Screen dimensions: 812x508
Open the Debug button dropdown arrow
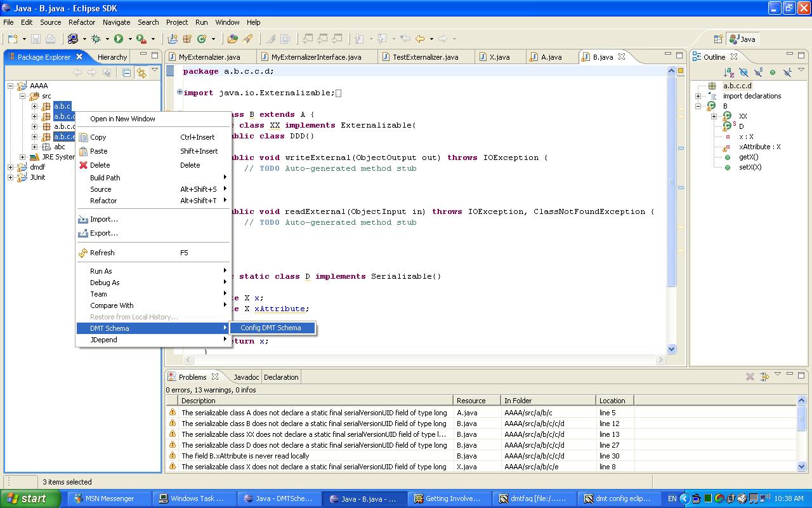click(107, 39)
